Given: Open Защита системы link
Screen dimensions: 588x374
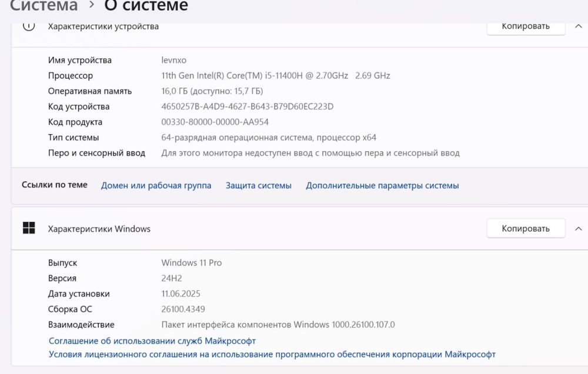Looking at the screenshot, I should 258,186.
